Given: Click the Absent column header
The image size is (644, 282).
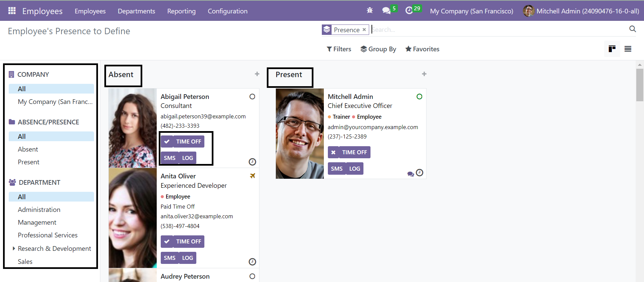Looking at the screenshot, I should 121,74.
